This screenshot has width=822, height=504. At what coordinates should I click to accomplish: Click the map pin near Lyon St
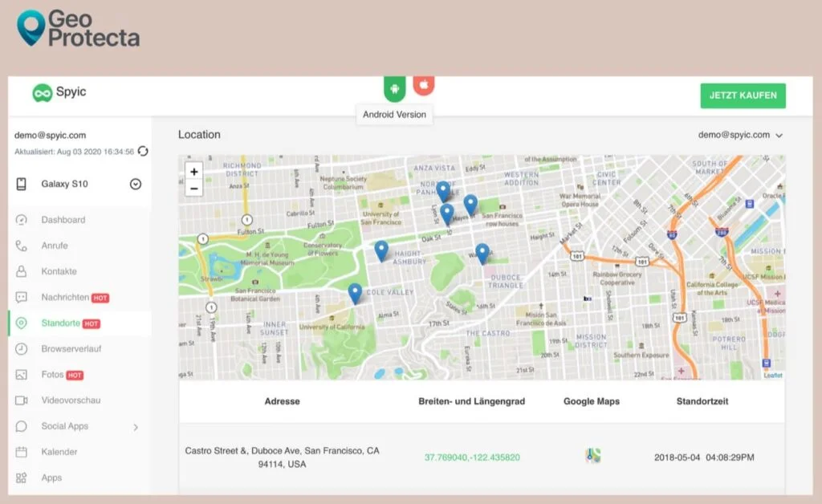pyautogui.click(x=446, y=214)
